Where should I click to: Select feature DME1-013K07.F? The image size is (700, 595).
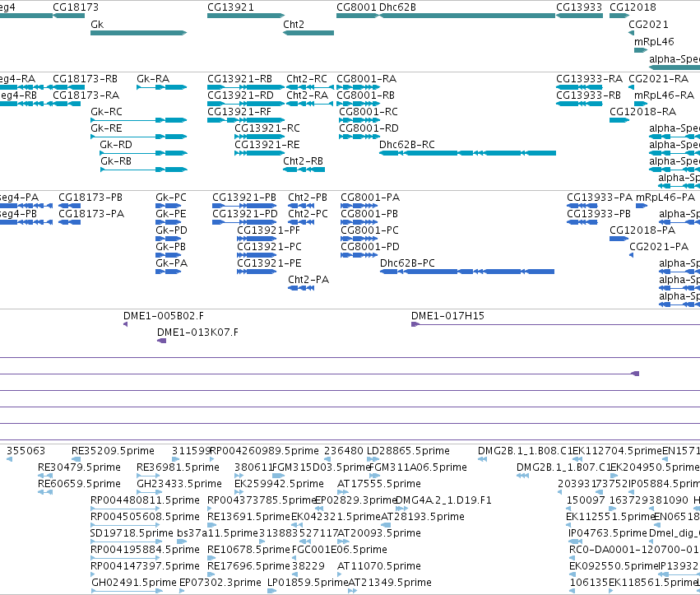197,332
